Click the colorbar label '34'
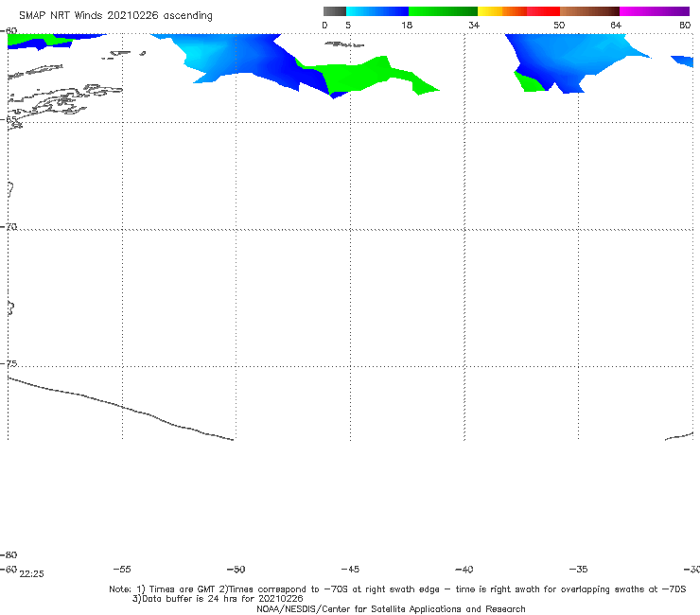The width and height of the screenshot is (700, 615). 474,26
